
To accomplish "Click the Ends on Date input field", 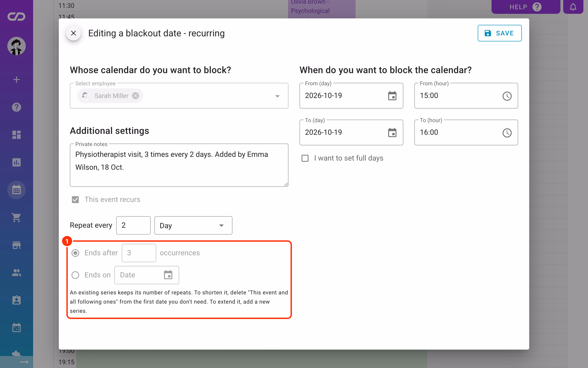I will click(147, 275).
